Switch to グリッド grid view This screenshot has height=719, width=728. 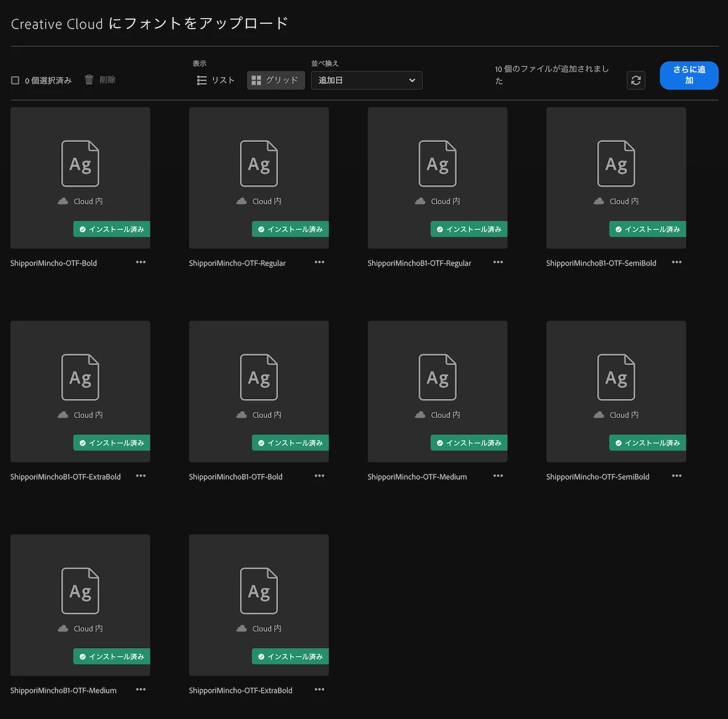(276, 80)
